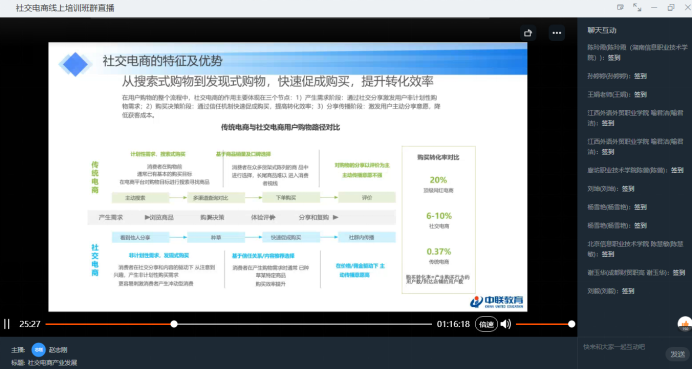Seek on the video progress bar
This screenshot has height=369, width=693.
coord(239,324)
